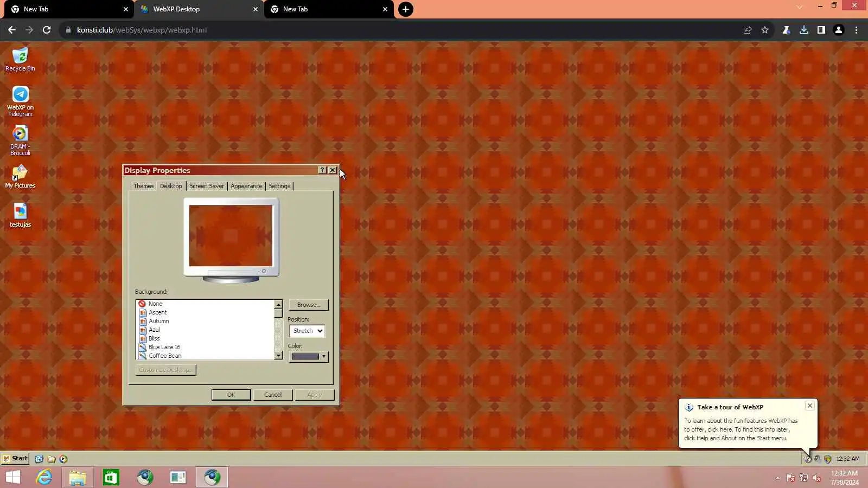This screenshot has height=488, width=868.
Task: Open the Action Center flag icon
Action: [x=791, y=478]
